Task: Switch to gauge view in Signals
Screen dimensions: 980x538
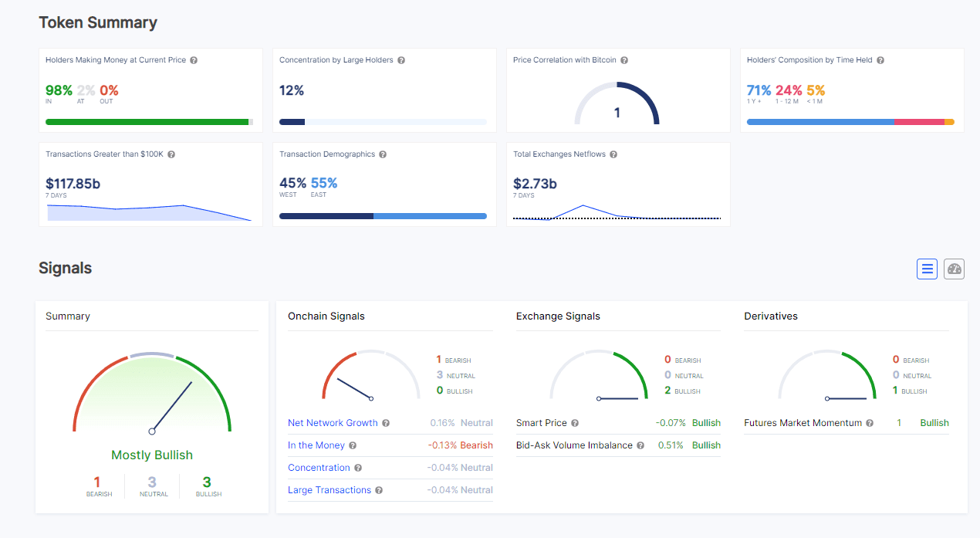Action: [x=955, y=269]
